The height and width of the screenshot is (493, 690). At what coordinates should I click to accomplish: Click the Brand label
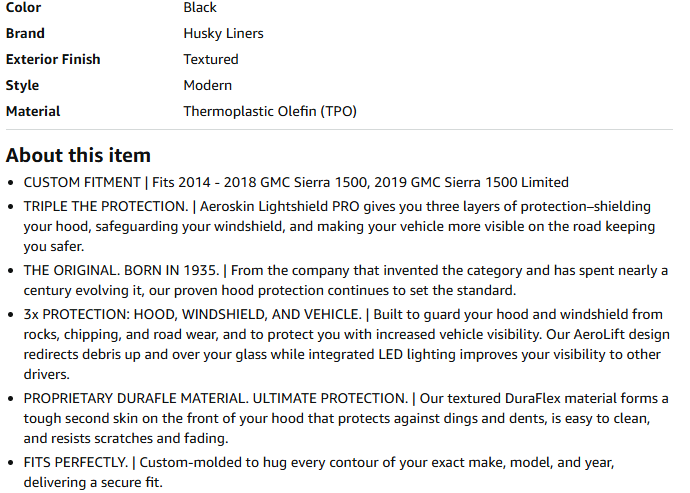tap(25, 33)
